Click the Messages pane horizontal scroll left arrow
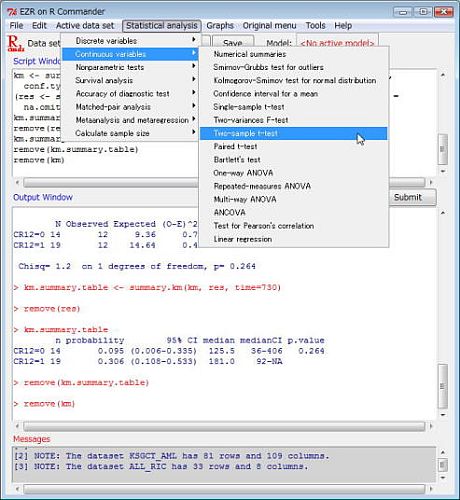Viewport: 460px width, 500px height. [x=17, y=489]
